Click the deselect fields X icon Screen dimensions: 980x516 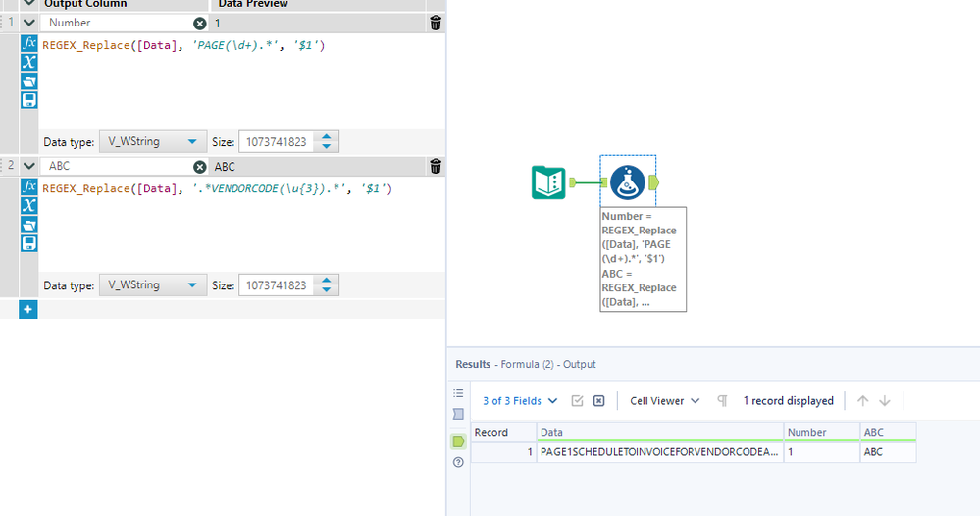[598, 401]
